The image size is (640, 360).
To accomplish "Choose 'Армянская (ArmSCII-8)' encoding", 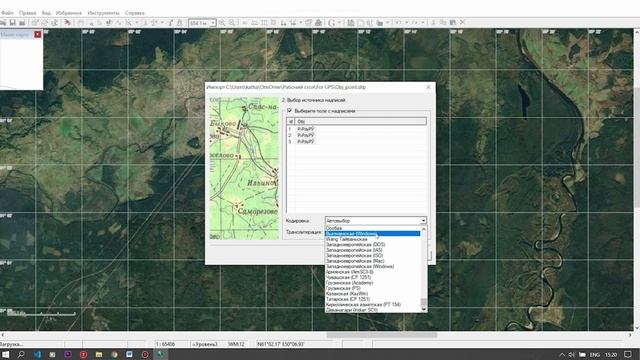I will pyautogui.click(x=372, y=272).
